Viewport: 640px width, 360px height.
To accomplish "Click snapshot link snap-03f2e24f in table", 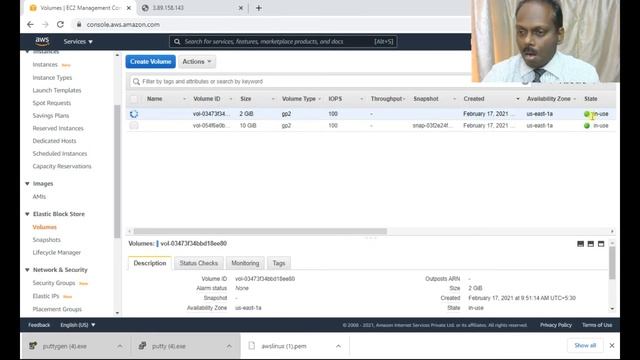I will (432, 126).
